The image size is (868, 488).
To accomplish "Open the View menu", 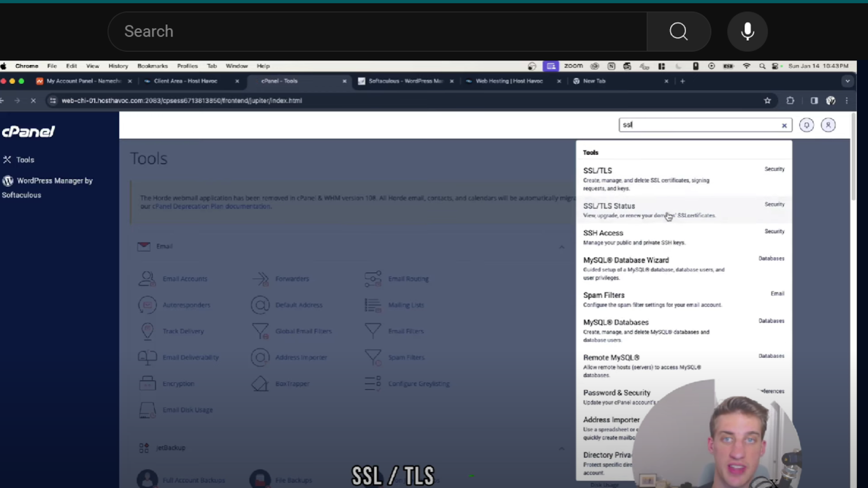I will tap(93, 66).
